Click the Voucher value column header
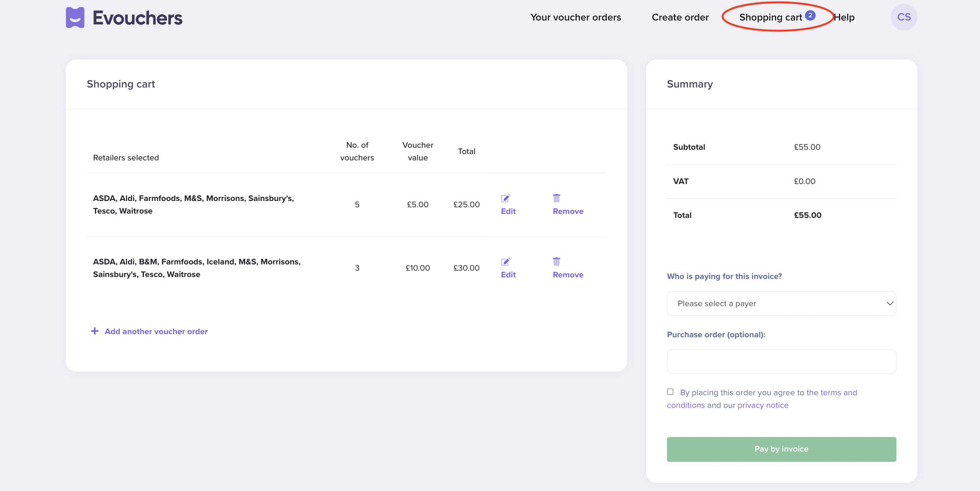Screen dimensions: 980x491 (x=417, y=151)
